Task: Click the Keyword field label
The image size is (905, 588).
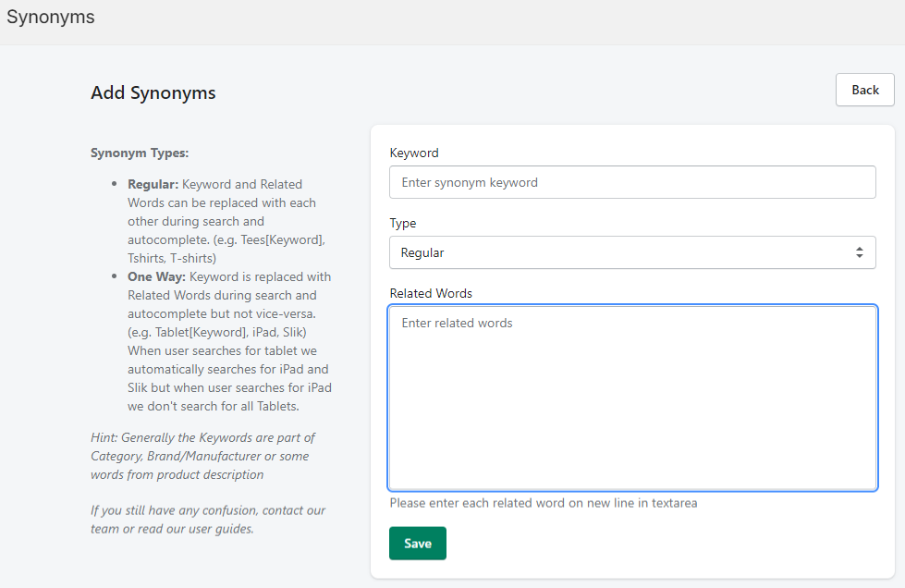Action: (x=414, y=153)
